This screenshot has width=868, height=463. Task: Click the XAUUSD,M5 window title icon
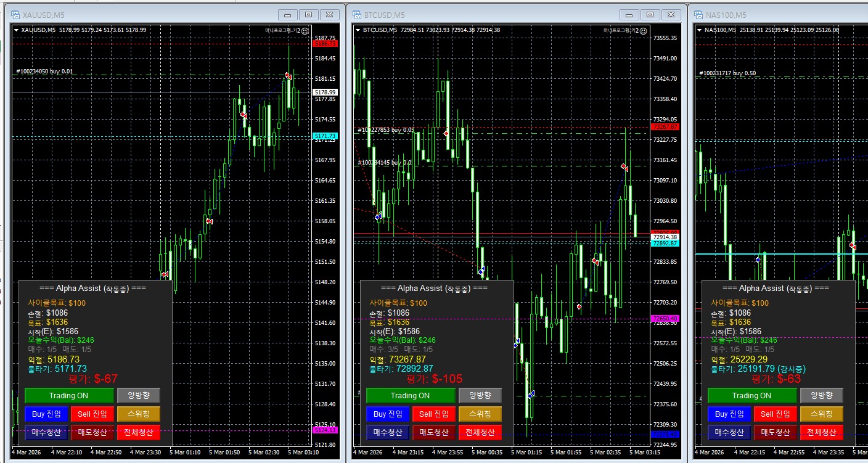tap(15, 15)
